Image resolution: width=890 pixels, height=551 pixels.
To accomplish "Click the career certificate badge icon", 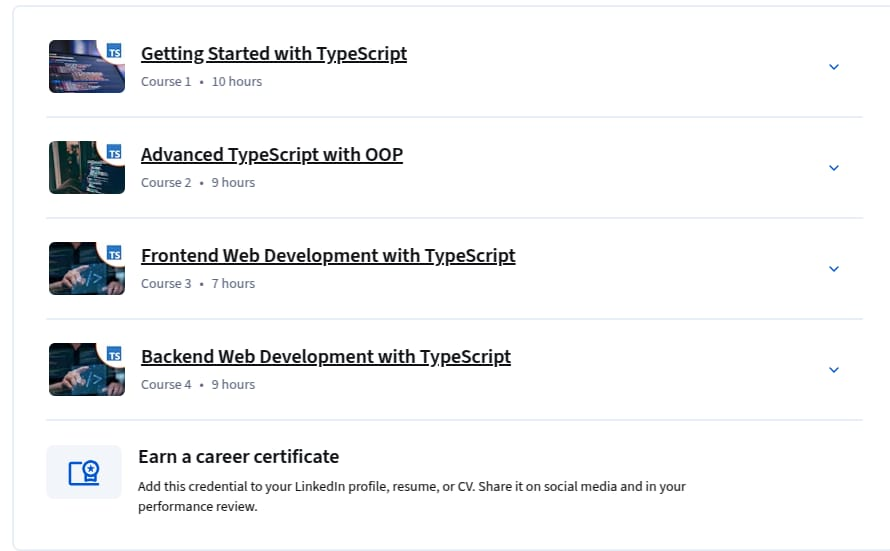I will [x=84, y=472].
